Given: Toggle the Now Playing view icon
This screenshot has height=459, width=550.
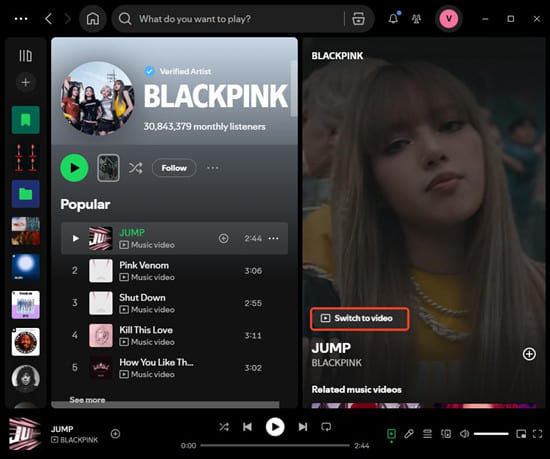Looking at the screenshot, I should tap(391, 434).
